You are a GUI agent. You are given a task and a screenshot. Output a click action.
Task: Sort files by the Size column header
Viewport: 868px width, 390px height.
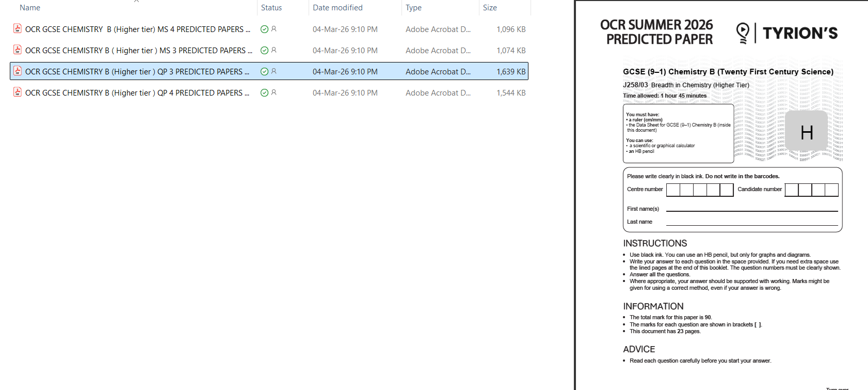[490, 8]
